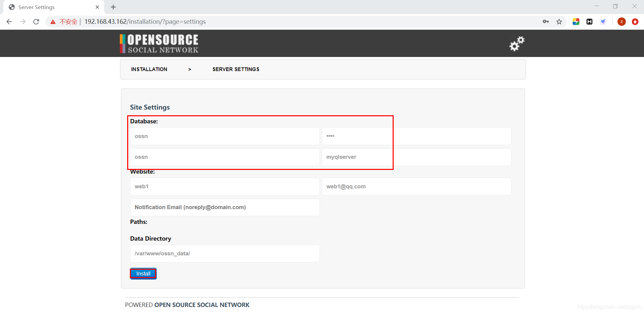Open the red Z profile avatar
Screen dimensions: 644x313
(622, 22)
